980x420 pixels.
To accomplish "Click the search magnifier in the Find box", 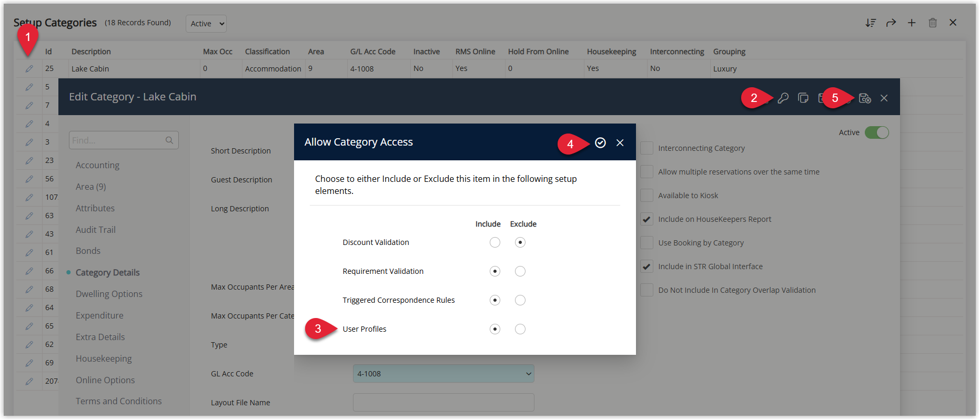I will pyautogui.click(x=169, y=140).
